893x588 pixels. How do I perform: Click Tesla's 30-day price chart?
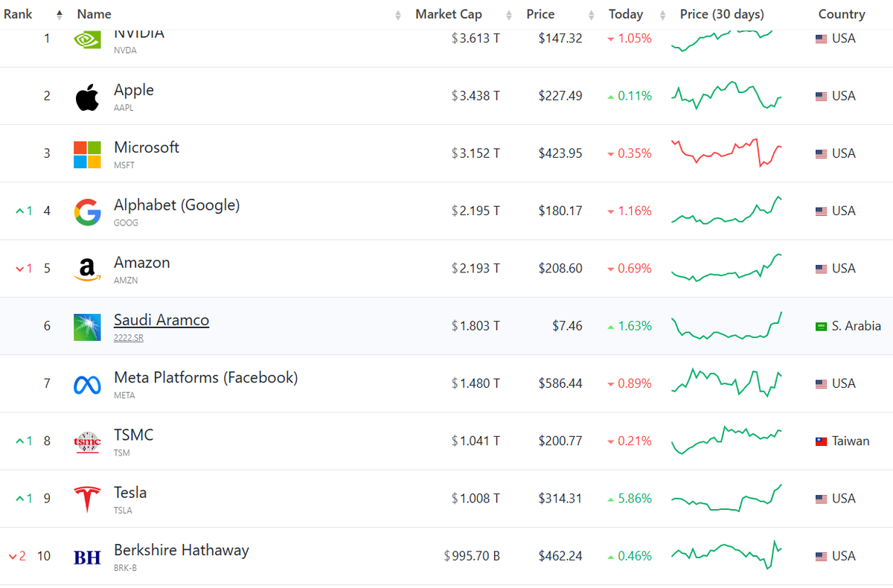[x=726, y=498]
